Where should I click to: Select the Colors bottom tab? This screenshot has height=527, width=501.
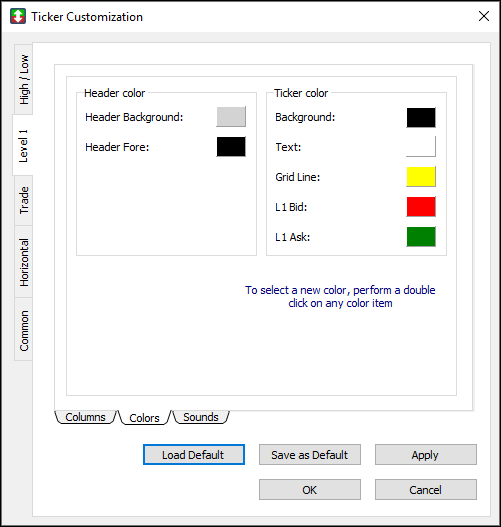tap(144, 418)
